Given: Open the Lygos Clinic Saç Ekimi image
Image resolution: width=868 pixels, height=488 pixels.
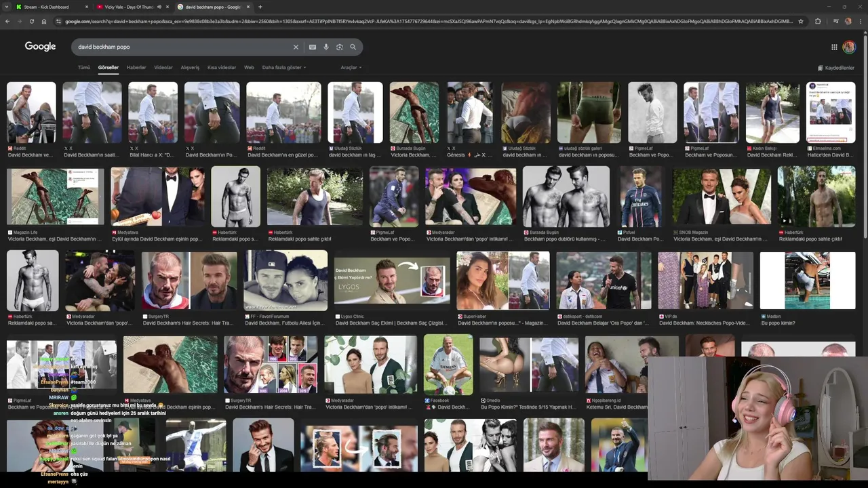Looking at the screenshot, I should [391, 281].
